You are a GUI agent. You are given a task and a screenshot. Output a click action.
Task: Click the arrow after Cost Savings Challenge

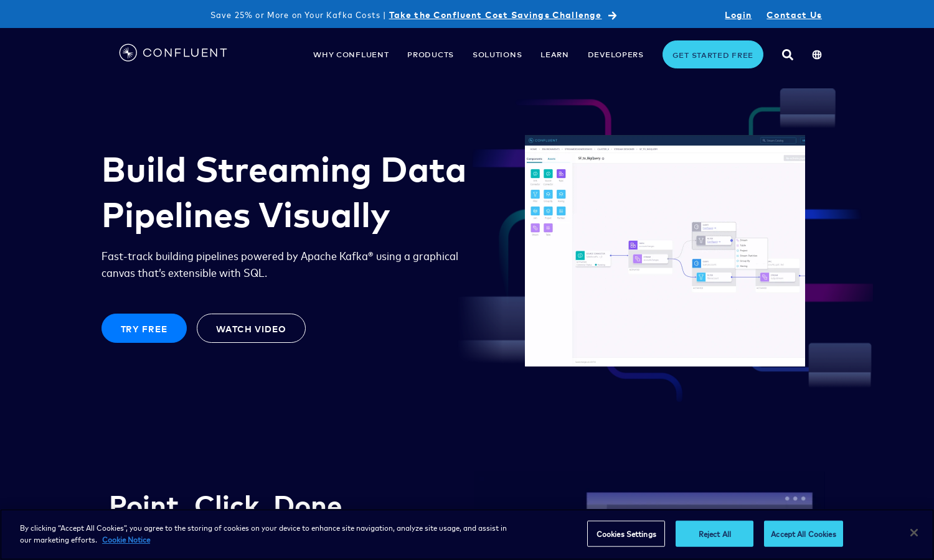[x=612, y=16]
